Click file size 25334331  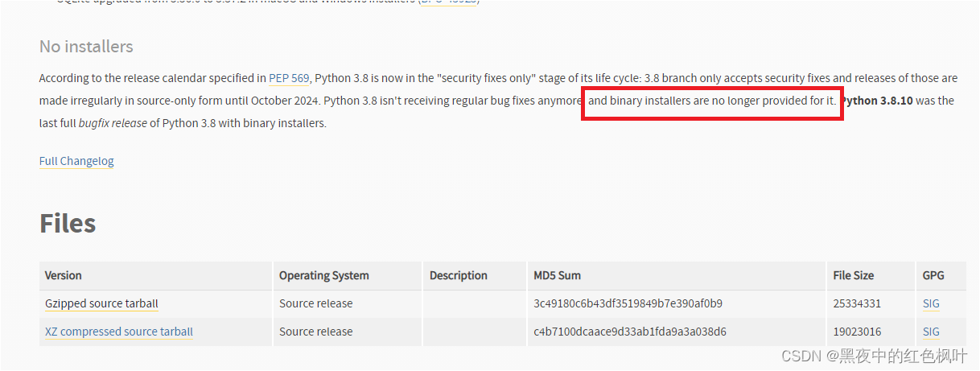[858, 303]
